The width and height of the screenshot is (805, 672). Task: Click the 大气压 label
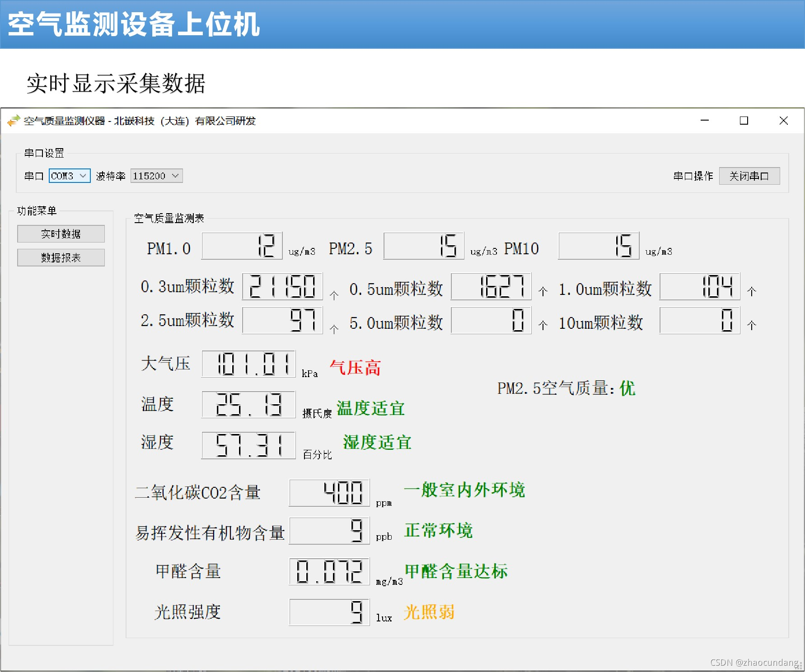[166, 364]
